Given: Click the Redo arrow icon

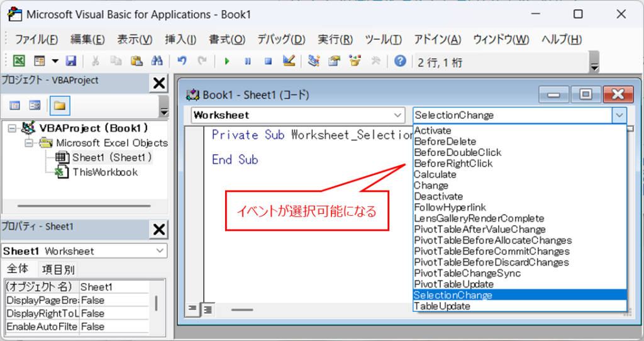Looking at the screenshot, I should pos(203,62).
